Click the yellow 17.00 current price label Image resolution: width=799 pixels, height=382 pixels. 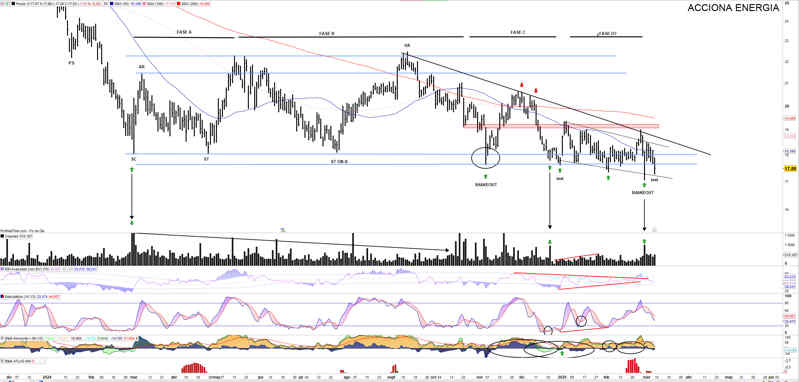point(790,168)
